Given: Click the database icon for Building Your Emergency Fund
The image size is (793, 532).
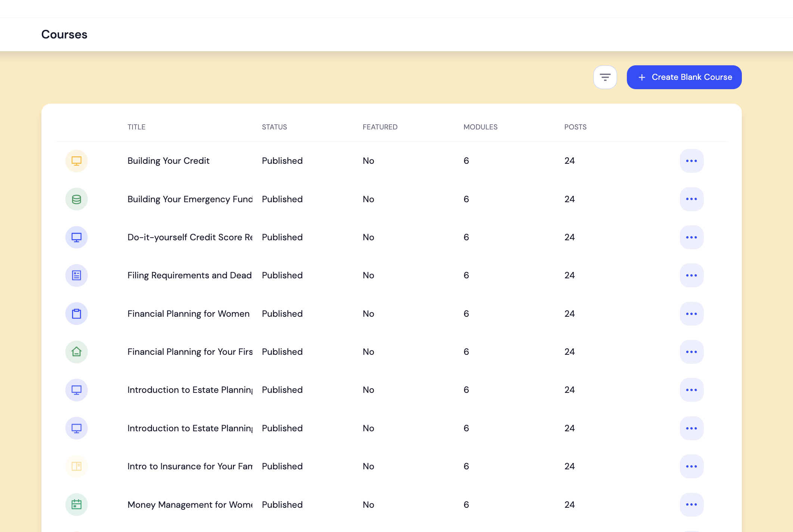Looking at the screenshot, I should tap(76, 199).
